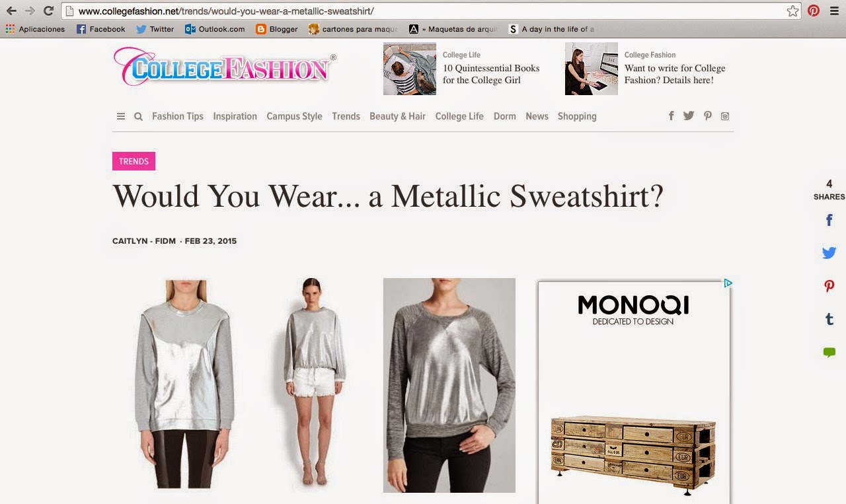This screenshot has height=504, width=846.
Task: Open the Trends navigation menu item
Action: coord(346,116)
